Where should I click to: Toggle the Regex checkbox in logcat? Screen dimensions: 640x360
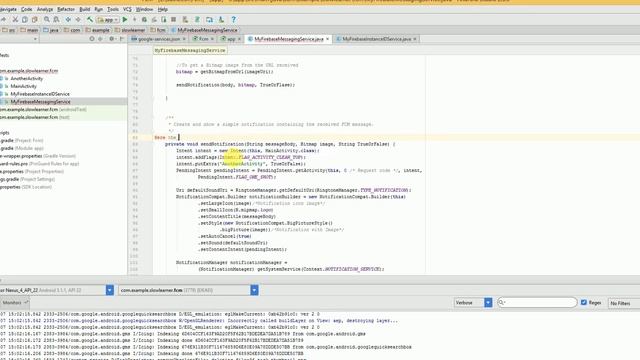(x=584, y=302)
